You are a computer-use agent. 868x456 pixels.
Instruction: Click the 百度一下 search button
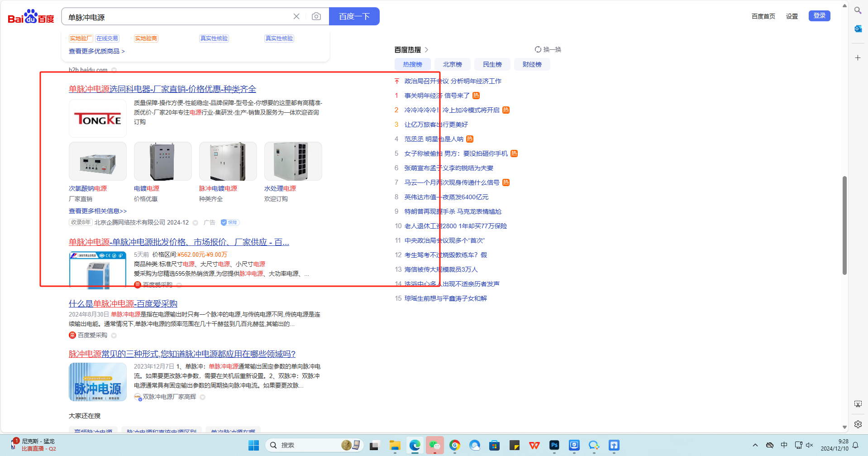click(x=354, y=16)
